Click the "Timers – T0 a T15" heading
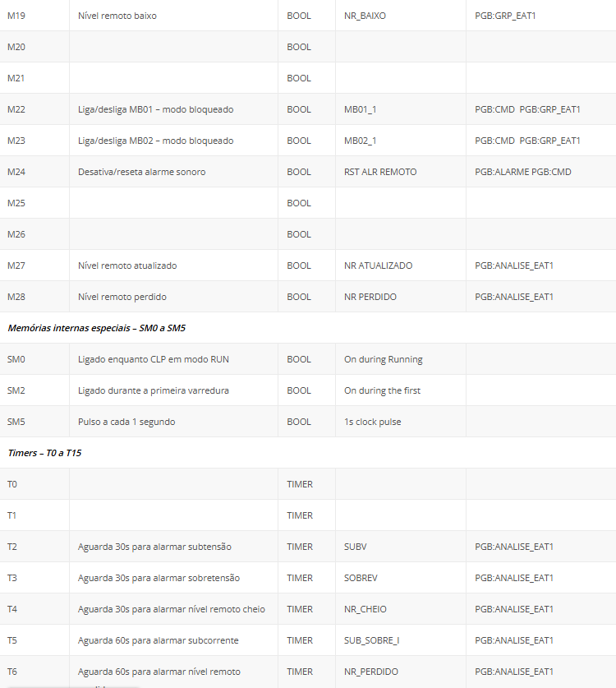Image resolution: width=616 pixels, height=688 pixels. tap(44, 453)
